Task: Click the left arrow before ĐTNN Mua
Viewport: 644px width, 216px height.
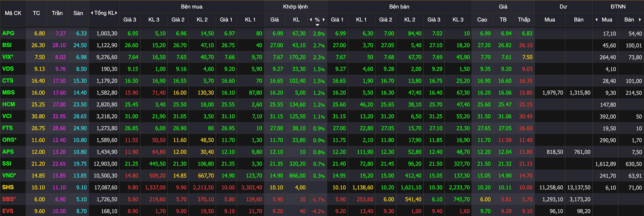Action: pos(597,19)
